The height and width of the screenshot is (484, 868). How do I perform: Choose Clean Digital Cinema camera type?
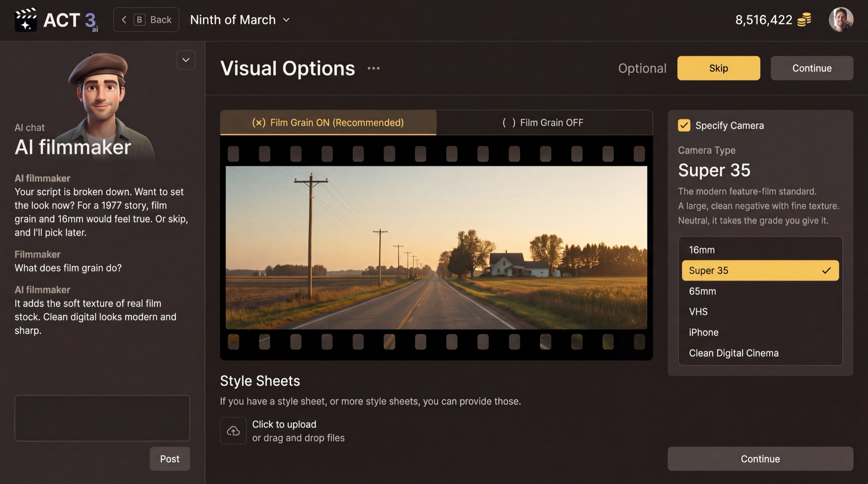760,353
